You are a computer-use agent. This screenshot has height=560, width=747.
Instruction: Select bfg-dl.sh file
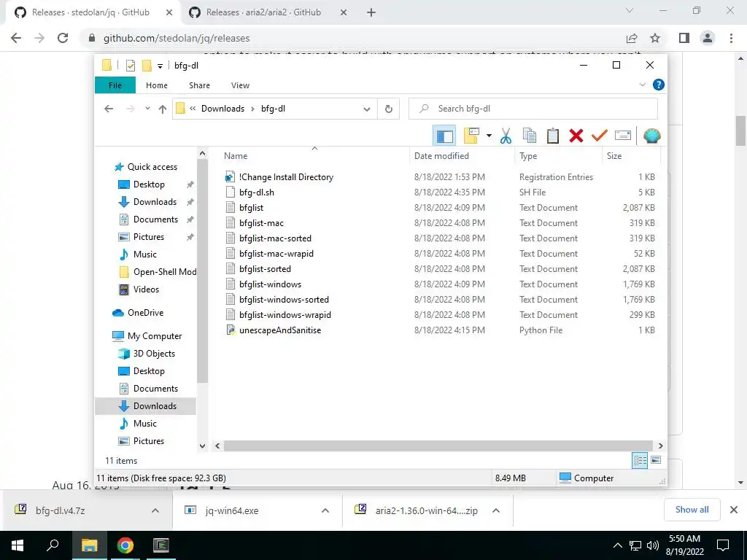coord(256,192)
